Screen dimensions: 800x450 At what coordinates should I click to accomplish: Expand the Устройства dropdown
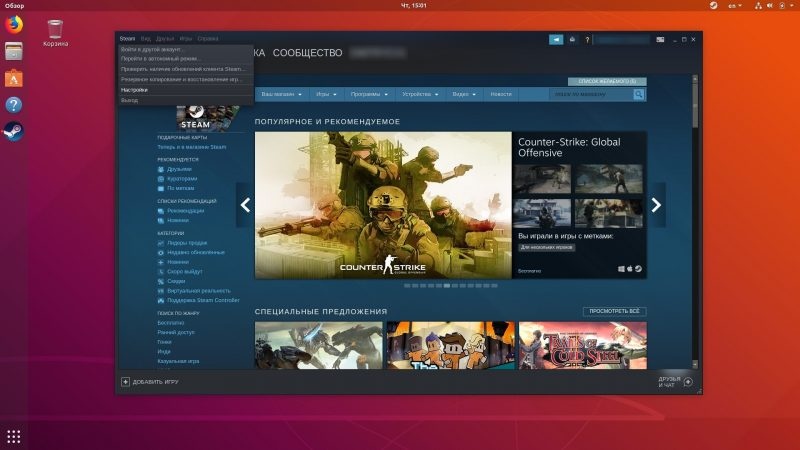coord(420,94)
